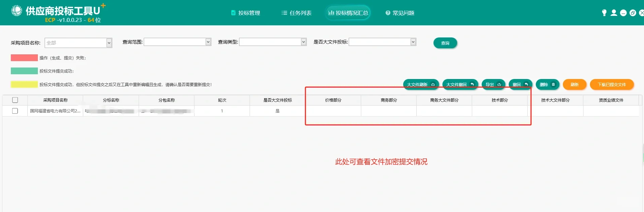Click the 是 large-file bid cell
The image size is (644, 212).
coord(277,111)
